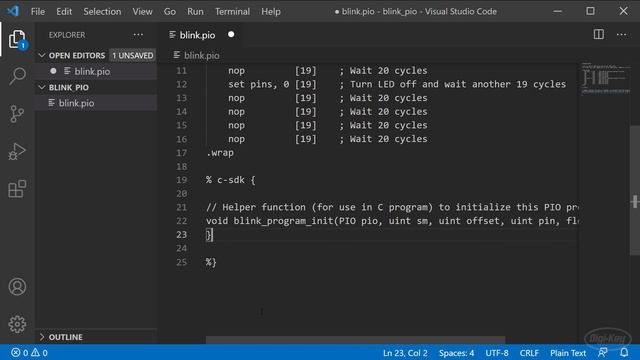This screenshot has height=360, width=640.
Task: Click Spaces: 4 indentation setting
Action: [x=456, y=353]
